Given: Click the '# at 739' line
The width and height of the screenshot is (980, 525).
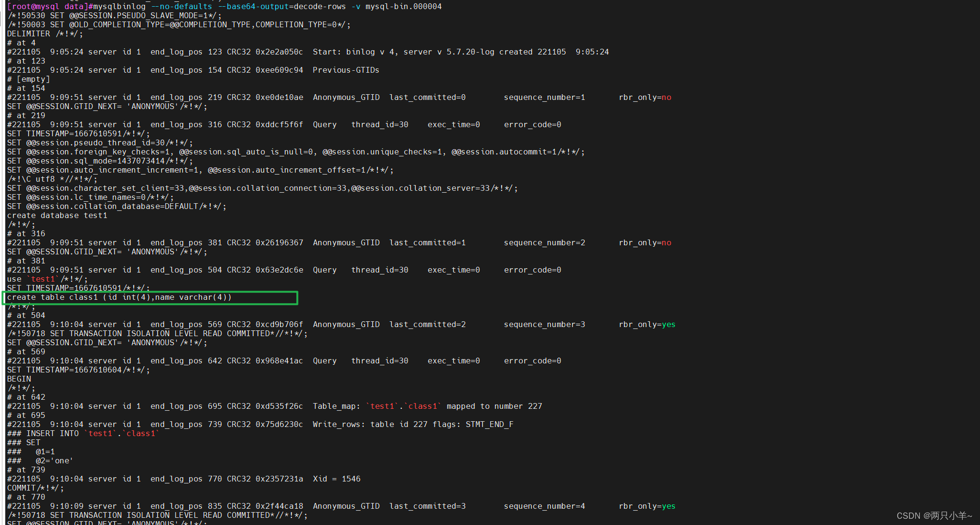Looking at the screenshot, I should pos(26,470).
